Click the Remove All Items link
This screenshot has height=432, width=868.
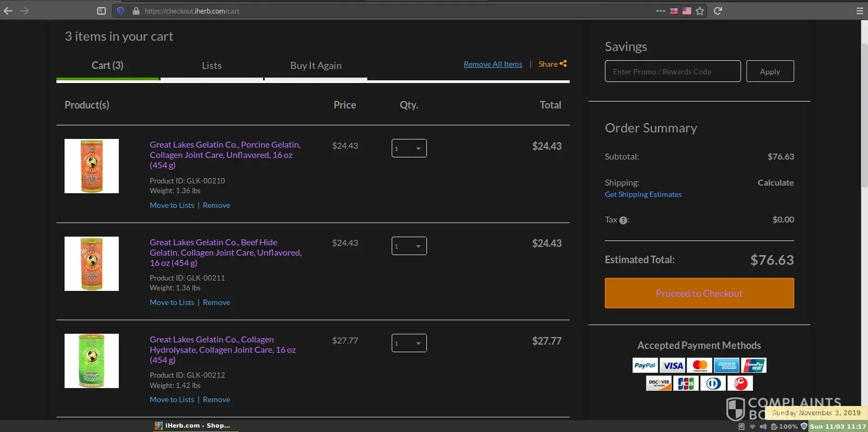pos(493,64)
